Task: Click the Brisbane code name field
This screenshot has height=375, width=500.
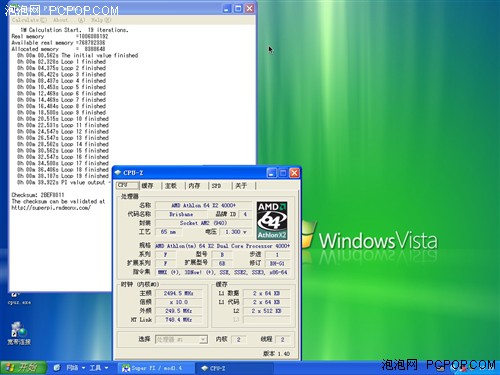Action: coord(181,214)
